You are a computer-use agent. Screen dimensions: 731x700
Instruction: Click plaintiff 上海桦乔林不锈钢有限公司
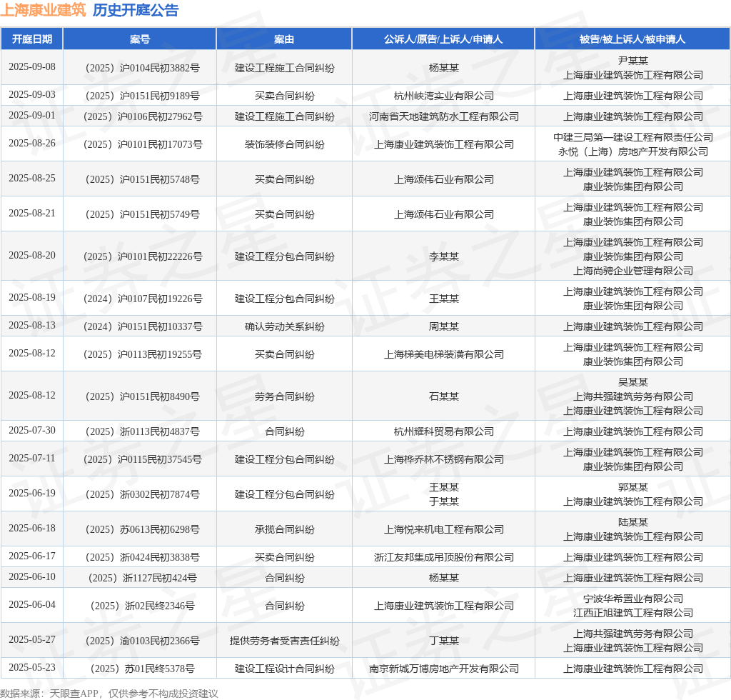[x=444, y=459]
